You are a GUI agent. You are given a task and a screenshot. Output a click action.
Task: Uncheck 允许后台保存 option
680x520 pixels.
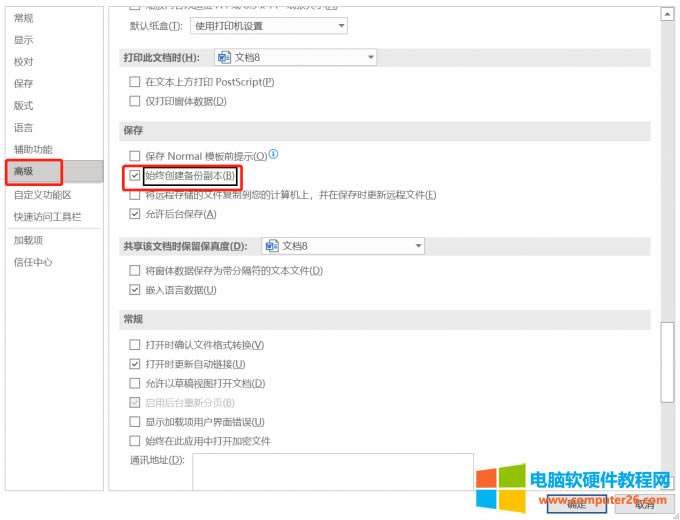(135, 214)
